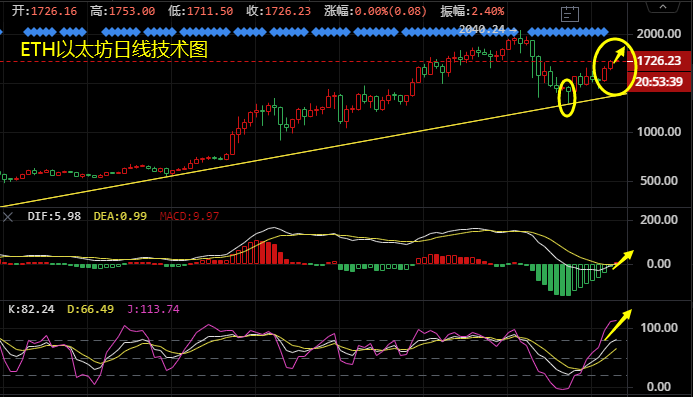Click the D:66.49 value label
This screenshot has height=397, width=693.
(91, 309)
